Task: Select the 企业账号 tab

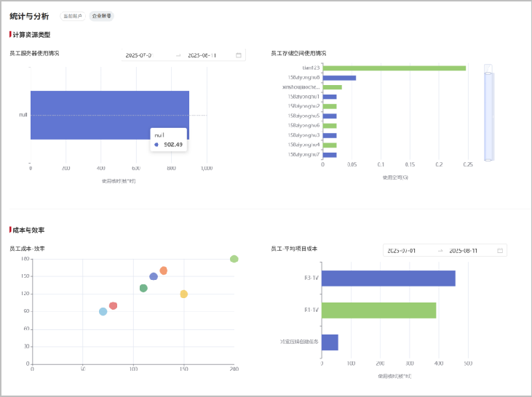Action: coord(101,16)
